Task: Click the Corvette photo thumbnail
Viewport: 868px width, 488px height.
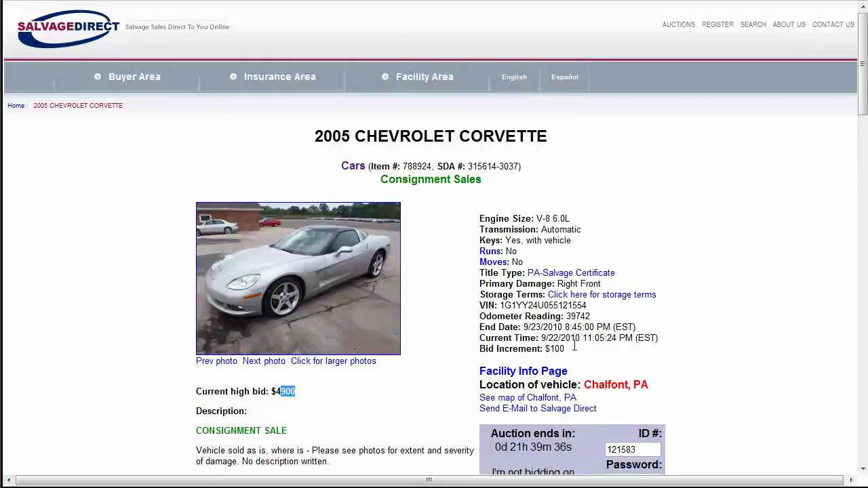Action: pyautogui.click(x=298, y=279)
